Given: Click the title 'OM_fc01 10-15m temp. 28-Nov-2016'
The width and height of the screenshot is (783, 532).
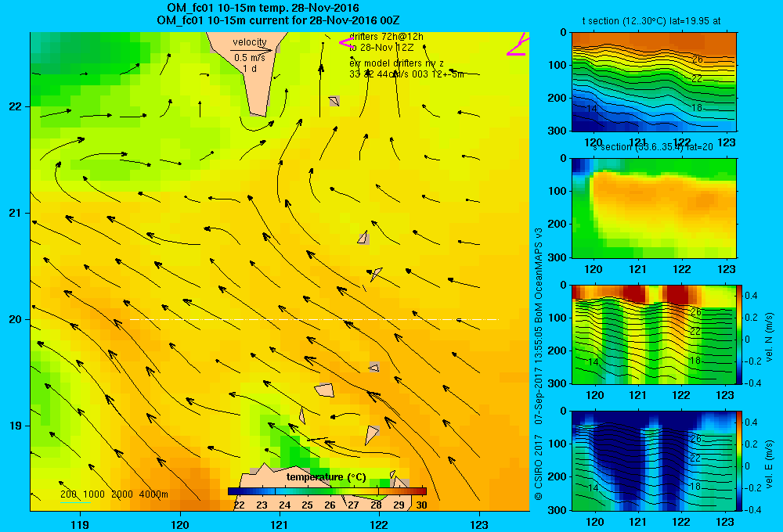Looking at the screenshot, I should pyautogui.click(x=262, y=8).
